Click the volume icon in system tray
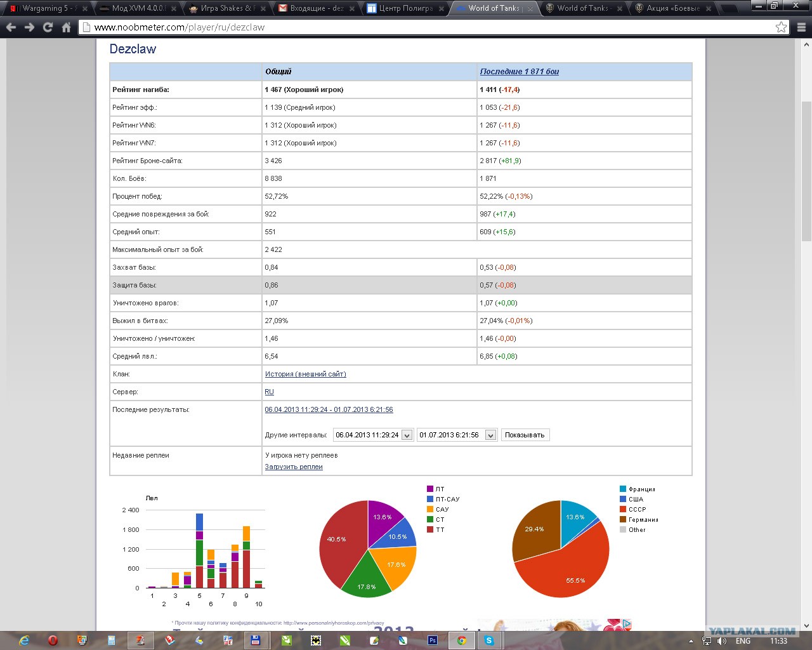 [721, 641]
